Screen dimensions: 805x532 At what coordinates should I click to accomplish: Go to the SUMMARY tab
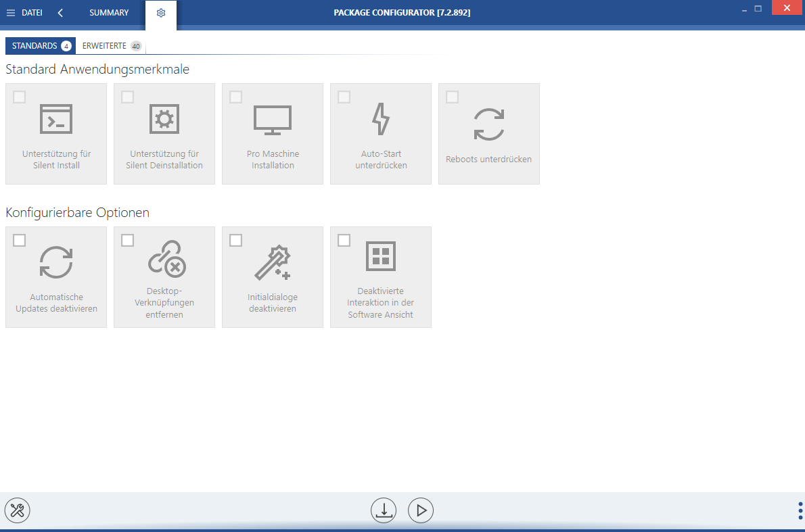click(x=109, y=13)
